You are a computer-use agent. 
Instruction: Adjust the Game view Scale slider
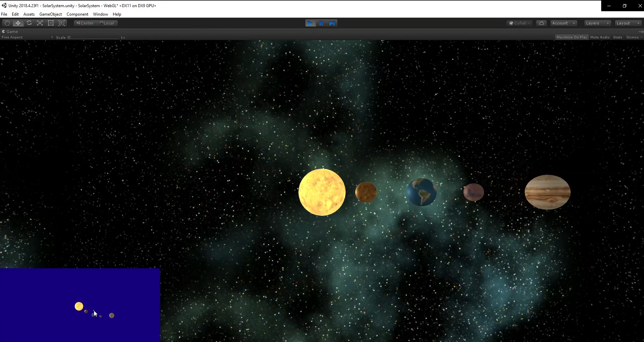coord(69,37)
